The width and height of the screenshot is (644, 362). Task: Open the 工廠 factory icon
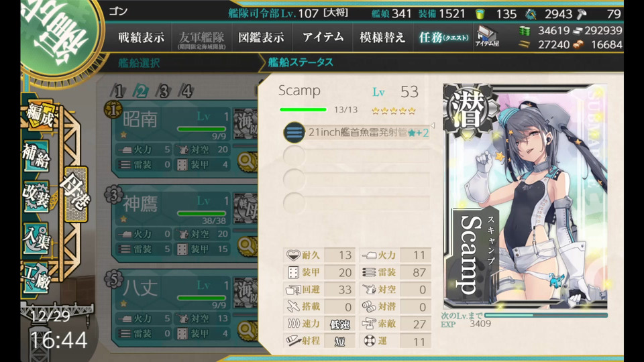point(36,278)
